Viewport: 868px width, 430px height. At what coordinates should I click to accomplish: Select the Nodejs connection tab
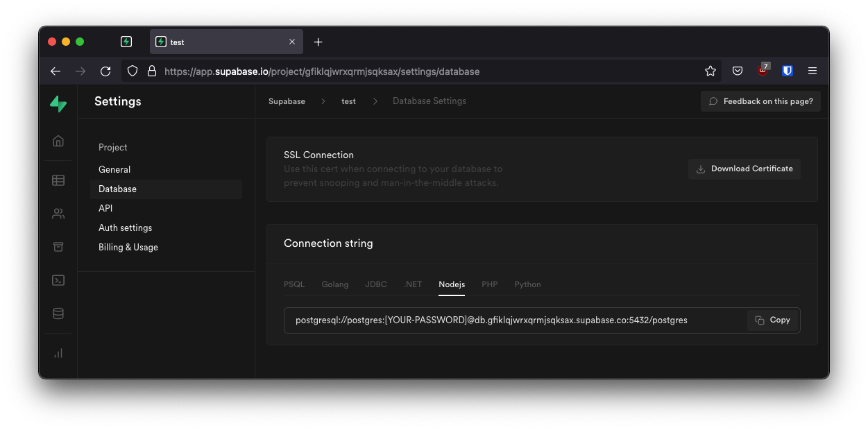[452, 284]
